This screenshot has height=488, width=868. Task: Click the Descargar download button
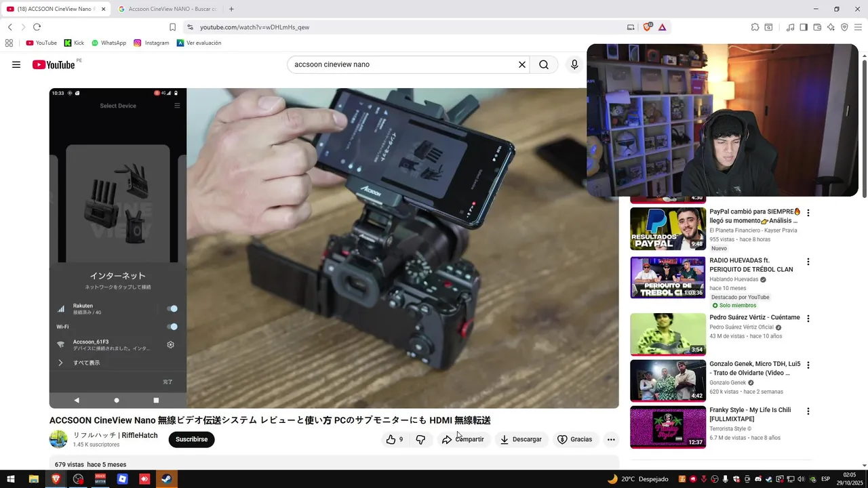[521, 439]
